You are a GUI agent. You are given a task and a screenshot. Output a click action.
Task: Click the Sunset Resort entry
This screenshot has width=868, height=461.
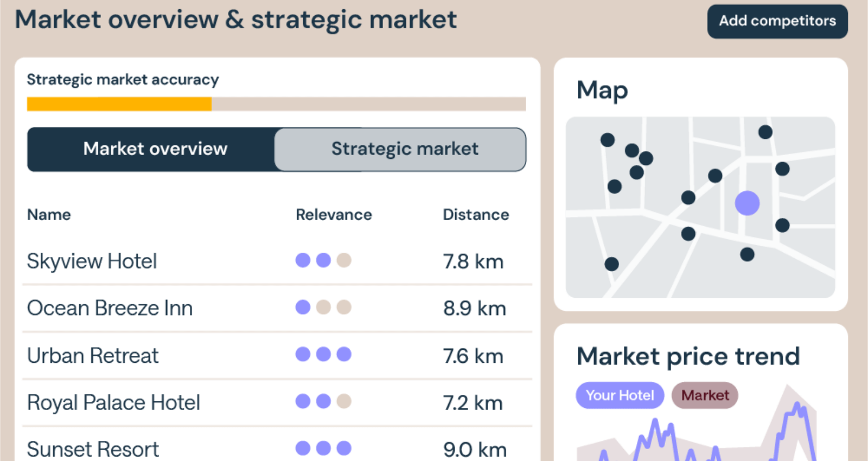[x=93, y=449]
